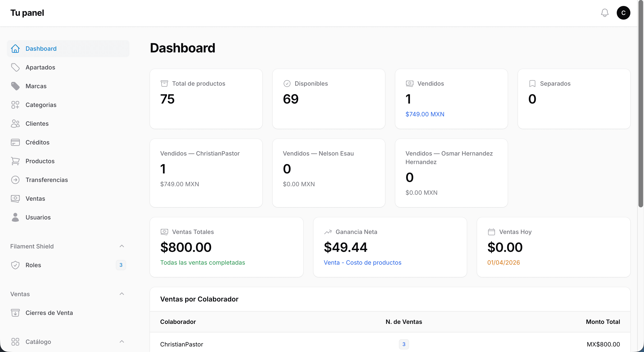Click the Cierres de Venta archive icon
This screenshot has height=352, width=644.
tap(15, 313)
